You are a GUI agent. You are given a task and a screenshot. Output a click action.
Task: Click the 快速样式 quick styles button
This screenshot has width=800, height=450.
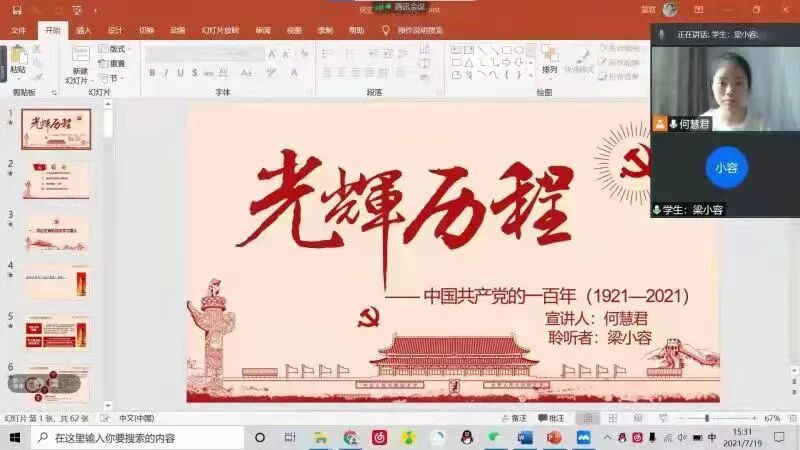point(581,61)
